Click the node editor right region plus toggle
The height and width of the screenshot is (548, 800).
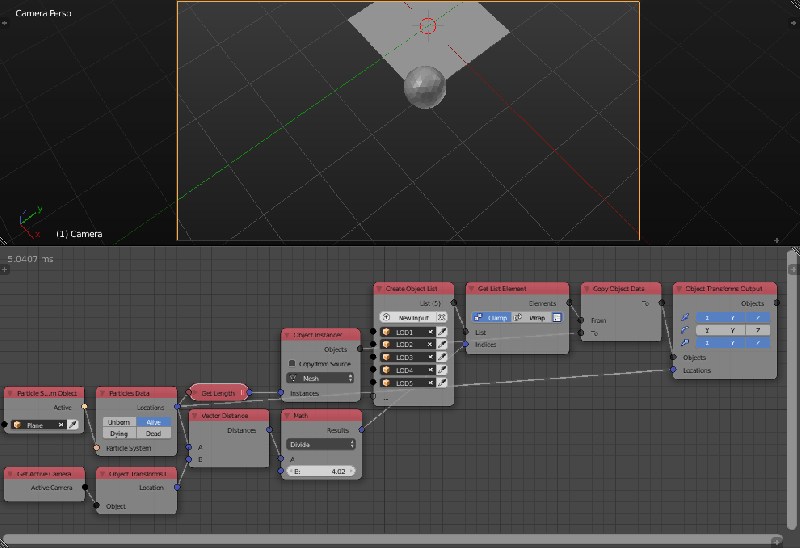pyautogui.click(x=792, y=269)
